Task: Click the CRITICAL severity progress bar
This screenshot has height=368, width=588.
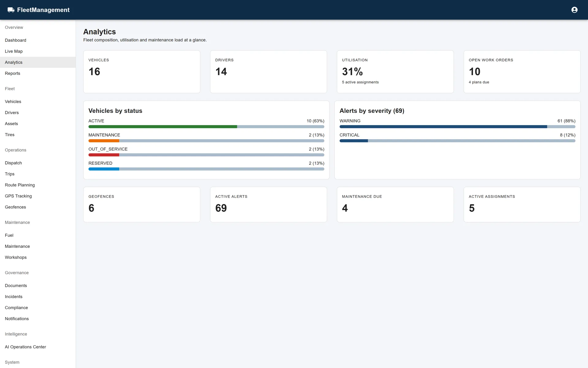Action: coord(458,141)
